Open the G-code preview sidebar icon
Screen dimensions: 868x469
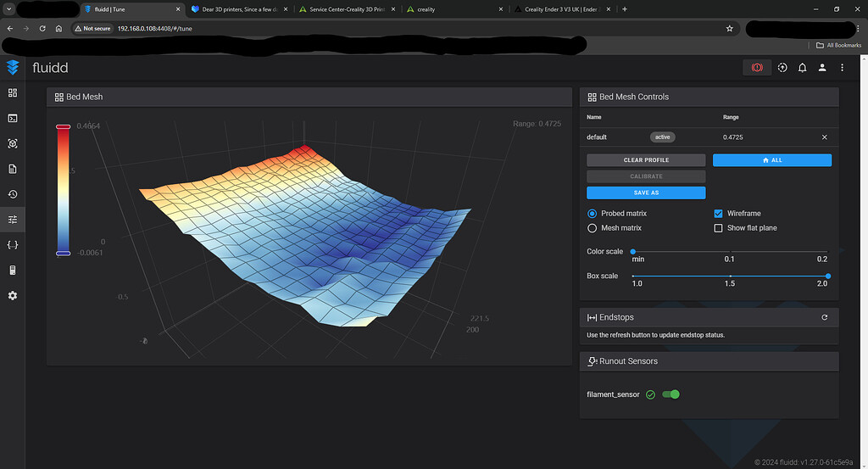click(12, 143)
